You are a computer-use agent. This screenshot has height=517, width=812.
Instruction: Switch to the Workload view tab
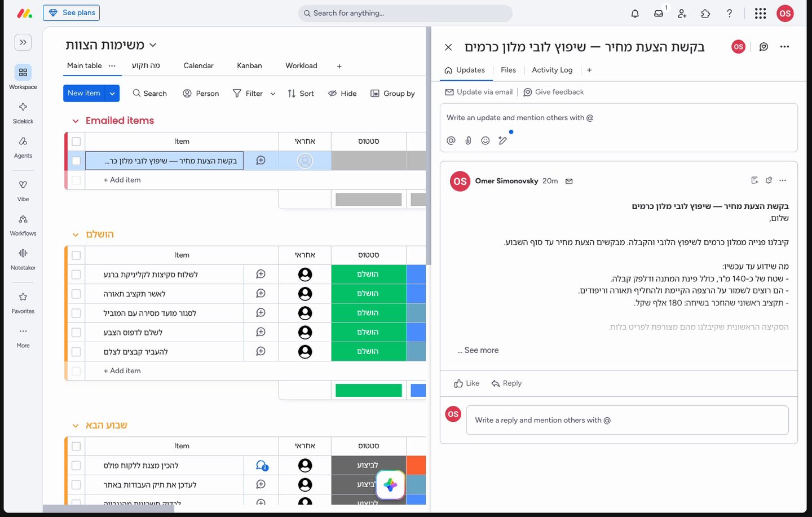[301, 65]
